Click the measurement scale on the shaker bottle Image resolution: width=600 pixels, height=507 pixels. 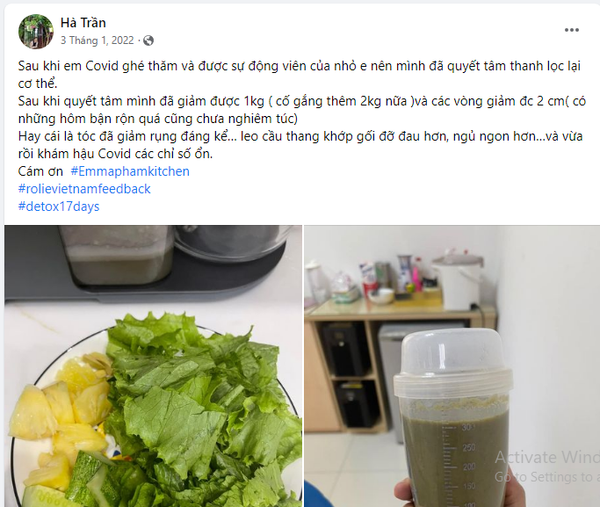pyautogui.click(x=459, y=463)
